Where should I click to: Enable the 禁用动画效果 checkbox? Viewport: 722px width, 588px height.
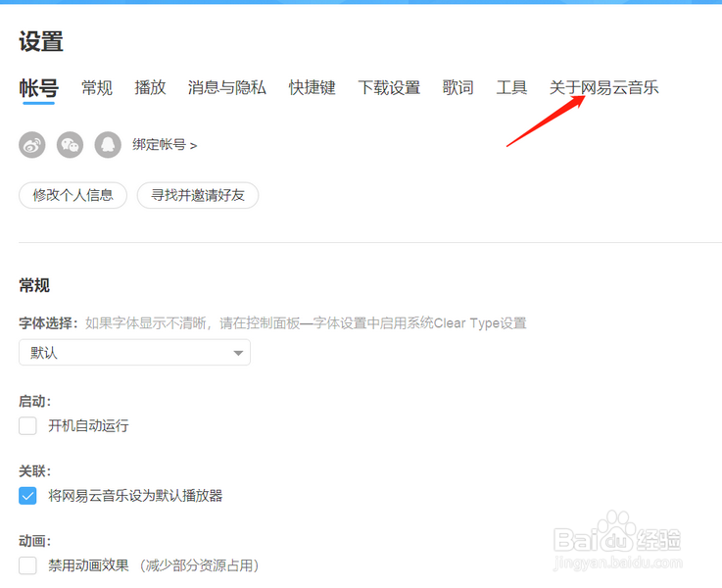27,565
